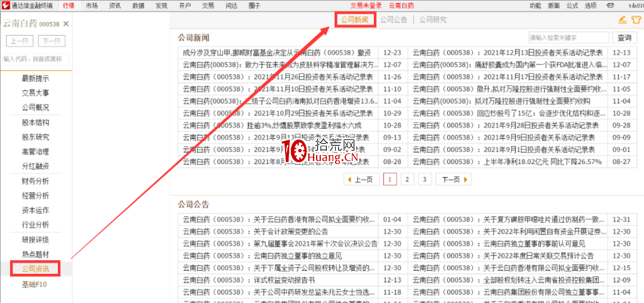Select 股本结构 in the sidebar
644x303 pixels.
35,122
